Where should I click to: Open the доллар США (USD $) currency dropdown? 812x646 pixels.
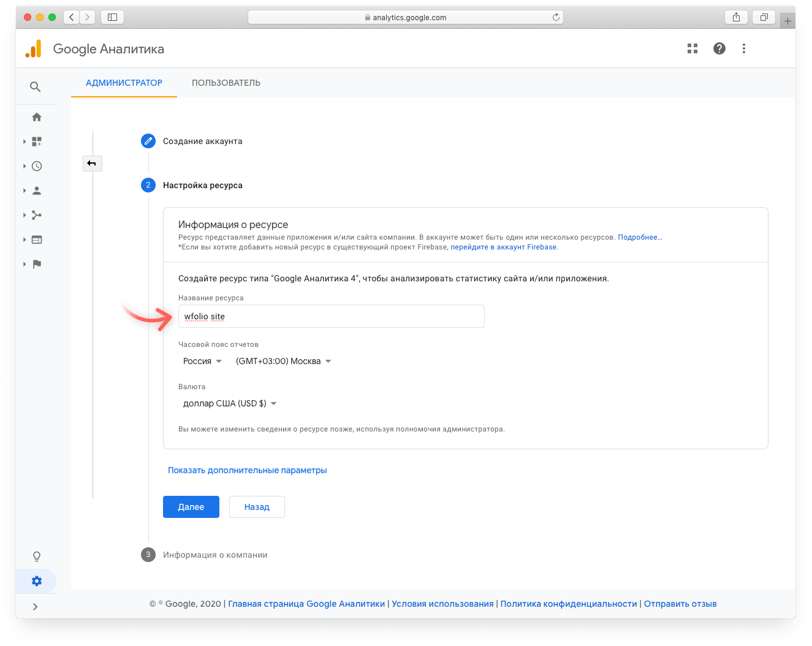coord(230,403)
